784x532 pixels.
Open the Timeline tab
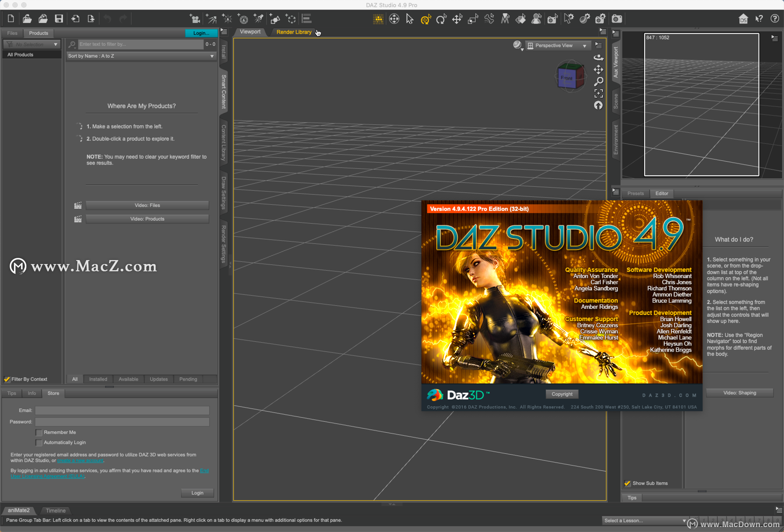tap(56, 510)
